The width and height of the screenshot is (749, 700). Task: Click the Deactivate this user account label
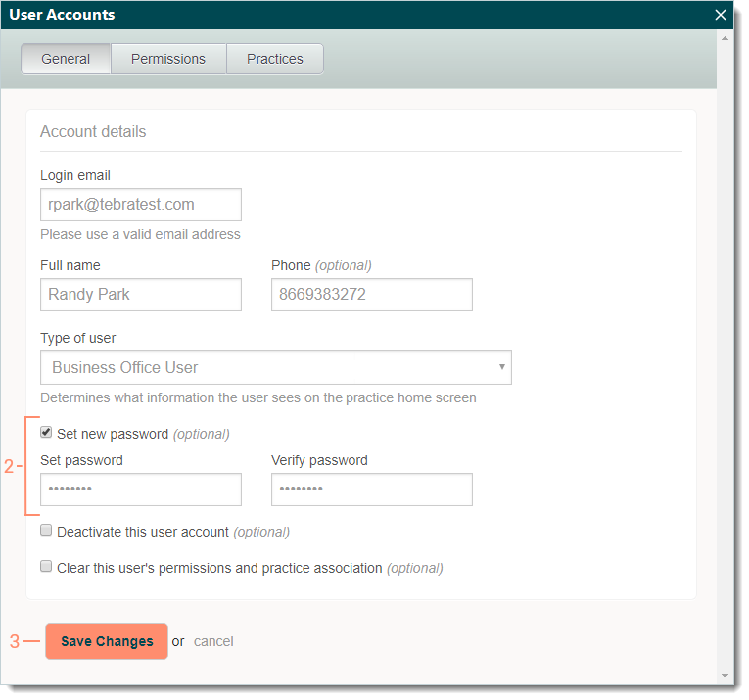coord(173,532)
